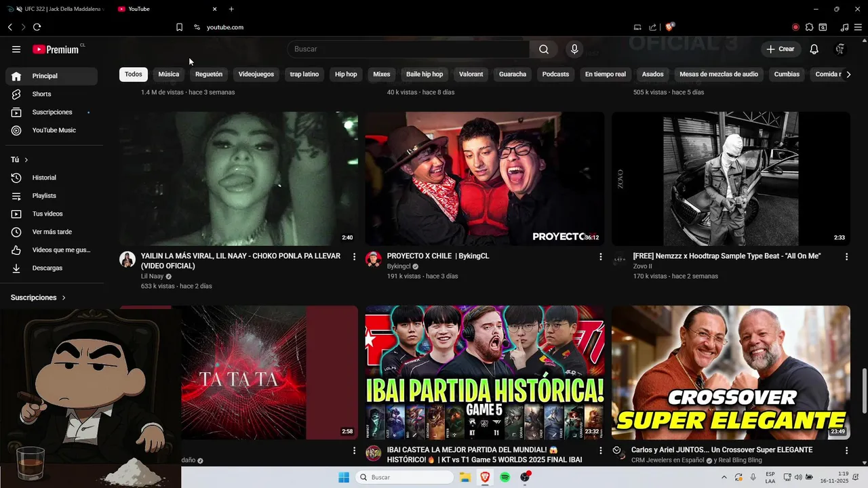Select the Hip hop chip
This screenshot has width=868, height=488.
point(346,75)
